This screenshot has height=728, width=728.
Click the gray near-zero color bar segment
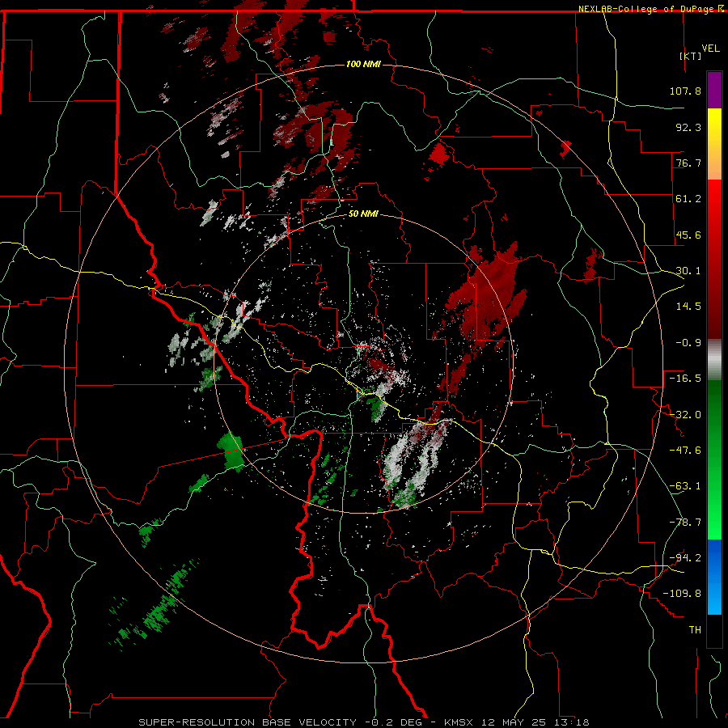coord(714,361)
